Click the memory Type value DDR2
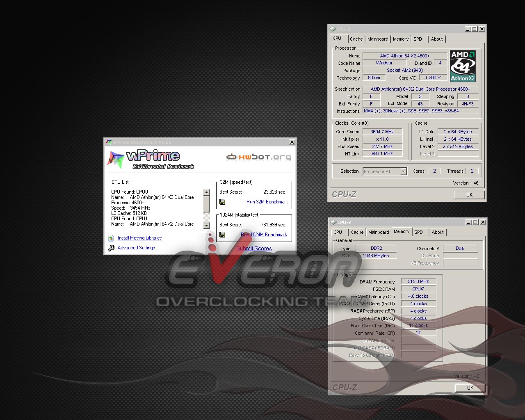 point(376,248)
